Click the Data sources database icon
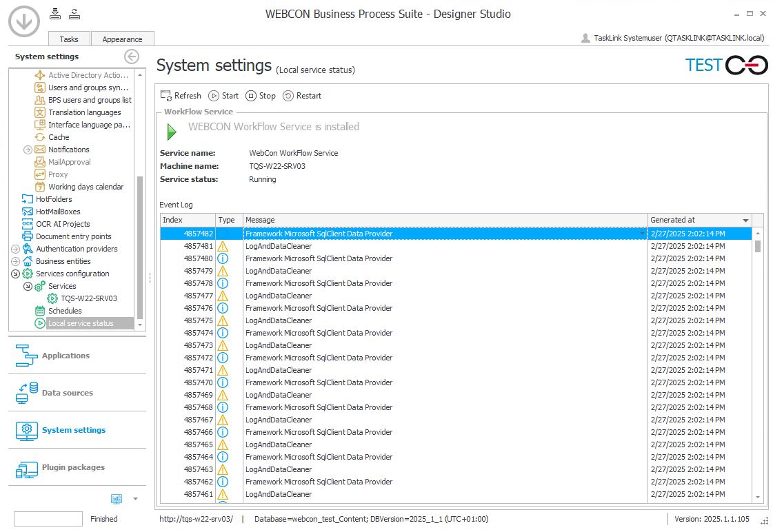The width and height of the screenshot is (773, 532). (x=27, y=393)
